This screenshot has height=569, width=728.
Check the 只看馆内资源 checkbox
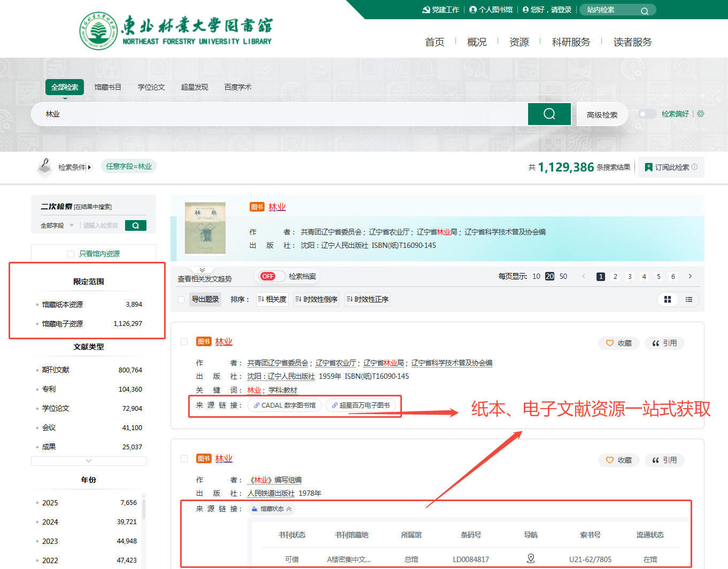click(71, 254)
